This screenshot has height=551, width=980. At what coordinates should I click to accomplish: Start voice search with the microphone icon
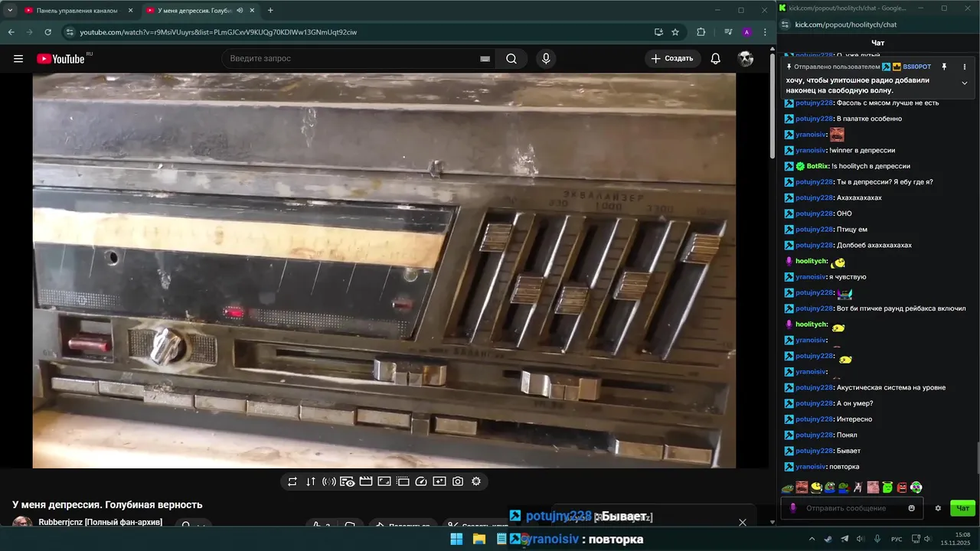click(x=546, y=59)
